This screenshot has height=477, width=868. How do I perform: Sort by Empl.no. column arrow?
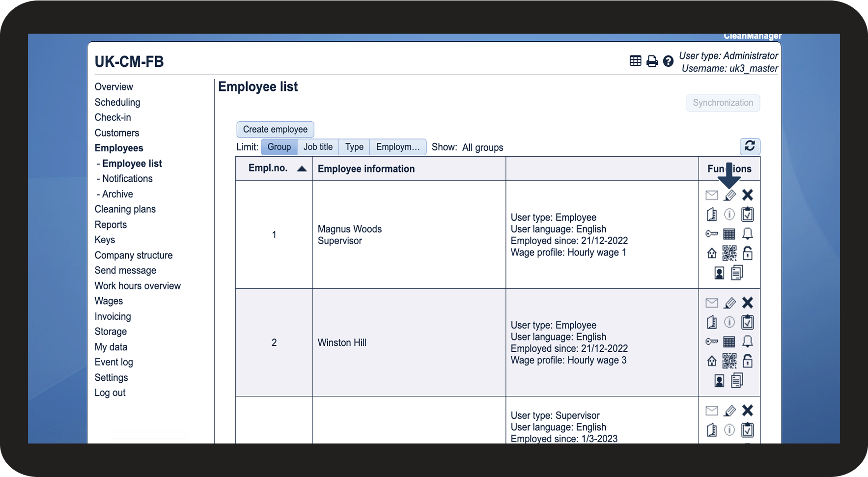tap(302, 169)
